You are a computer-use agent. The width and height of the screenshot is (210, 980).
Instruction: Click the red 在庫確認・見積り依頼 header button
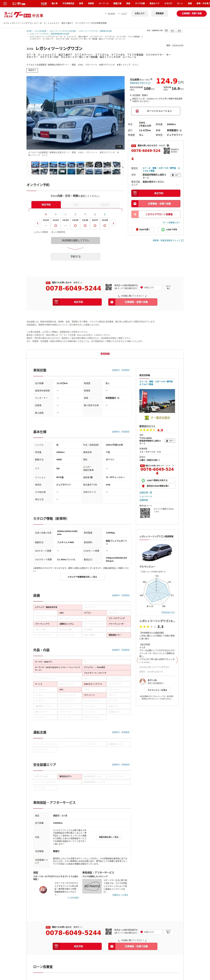click(x=192, y=13)
